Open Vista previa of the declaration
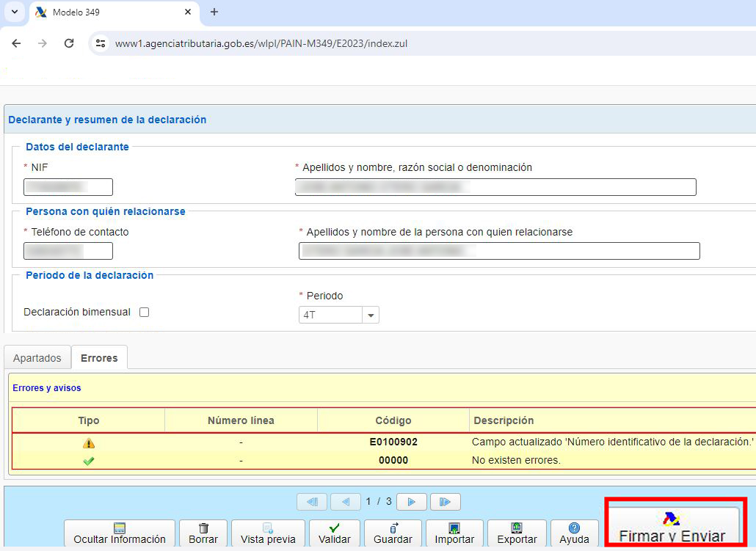Viewport: 756px width, 551px height. tap(268, 533)
